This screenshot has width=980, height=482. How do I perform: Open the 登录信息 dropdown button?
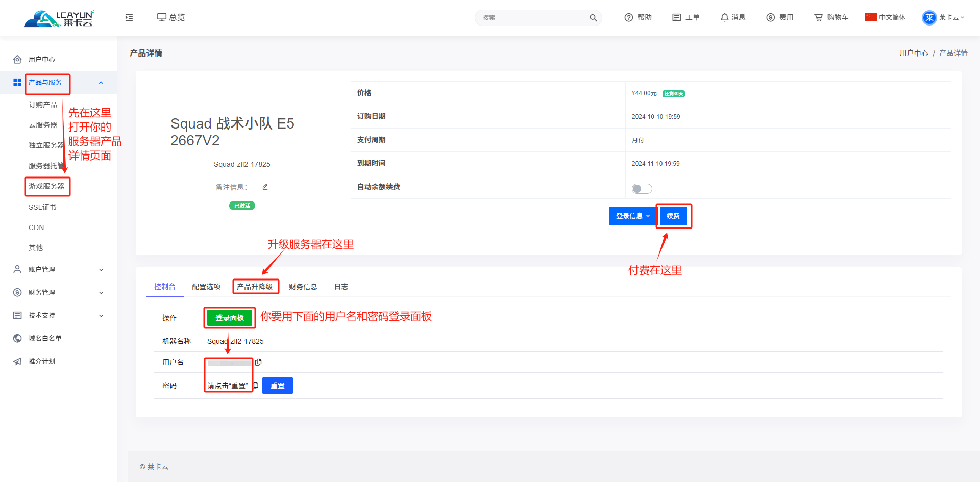632,216
